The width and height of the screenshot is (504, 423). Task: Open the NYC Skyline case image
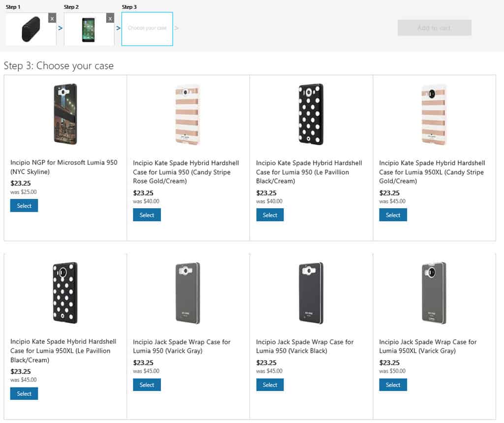coord(65,114)
